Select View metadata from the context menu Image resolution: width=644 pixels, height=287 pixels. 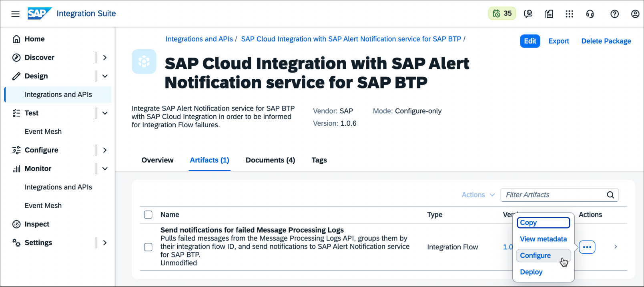click(x=543, y=239)
